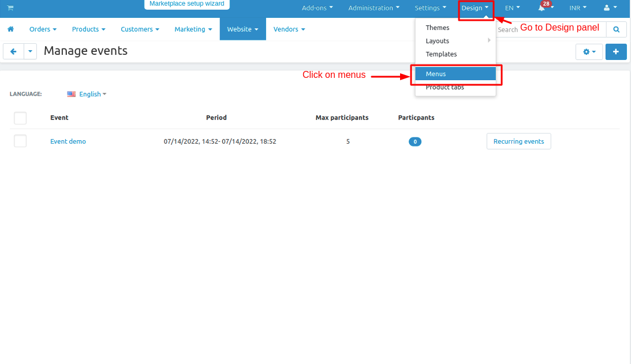631x364 pixels.
Task: Click the Recurring events button
Action: 518,141
